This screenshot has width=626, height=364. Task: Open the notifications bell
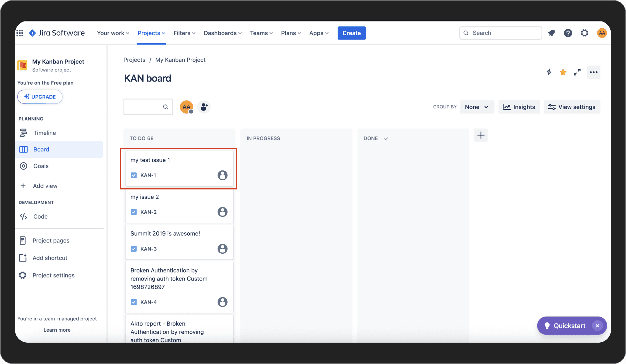pyautogui.click(x=551, y=33)
